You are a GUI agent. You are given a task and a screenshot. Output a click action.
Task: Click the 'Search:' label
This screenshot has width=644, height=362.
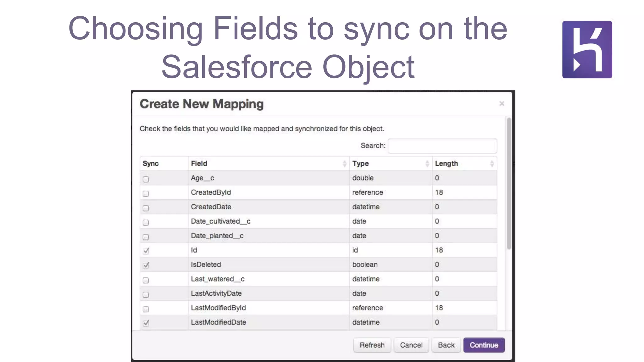tap(373, 145)
